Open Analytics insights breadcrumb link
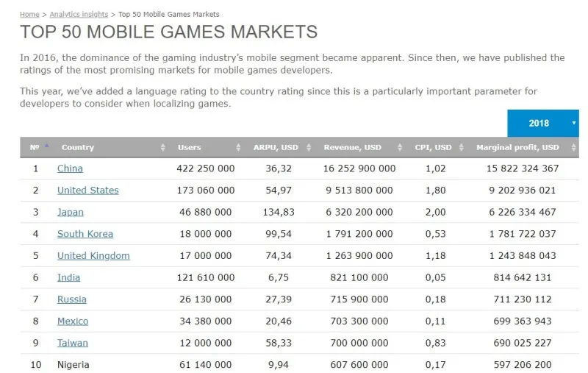This screenshot has height=373, width=588. pyautogui.click(x=79, y=14)
